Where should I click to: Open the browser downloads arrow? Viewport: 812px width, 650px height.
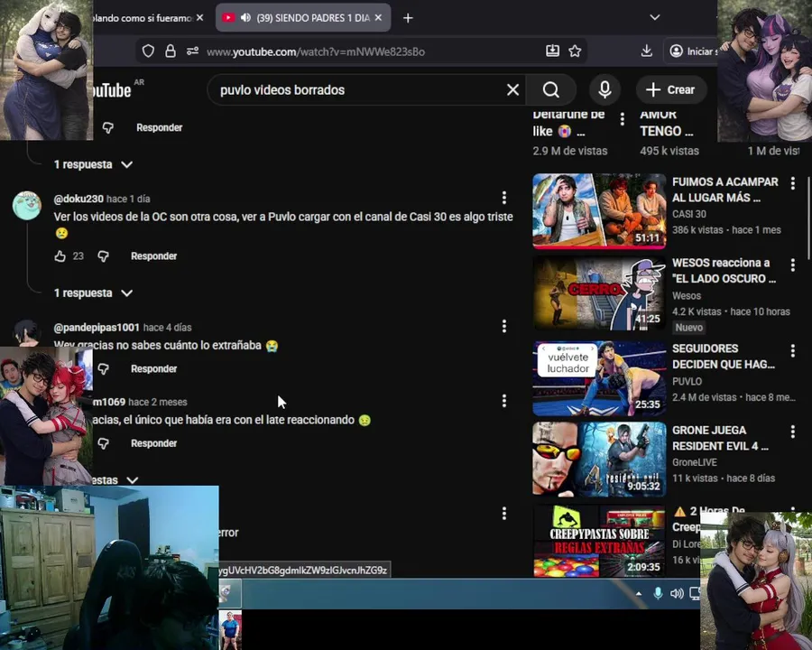pos(646,51)
